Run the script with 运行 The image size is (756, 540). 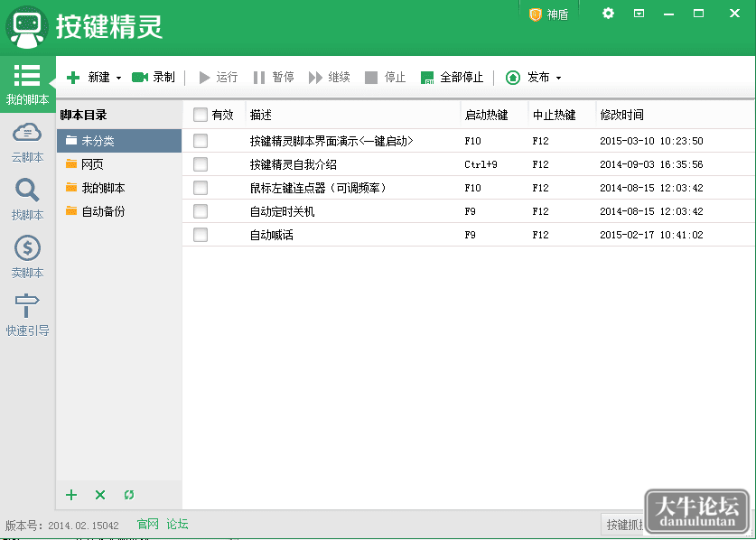[x=219, y=77]
